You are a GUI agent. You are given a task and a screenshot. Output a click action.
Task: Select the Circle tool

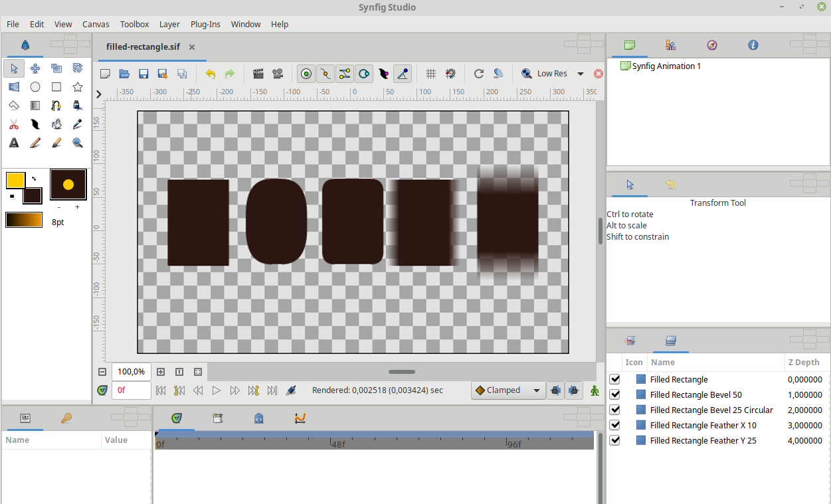point(35,86)
